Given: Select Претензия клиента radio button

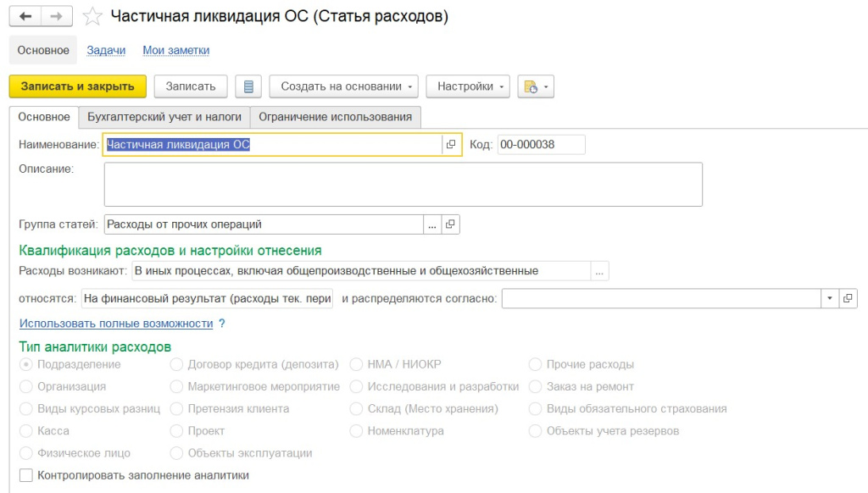Looking at the screenshot, I should pyautogui.click(x=176, y=409).
